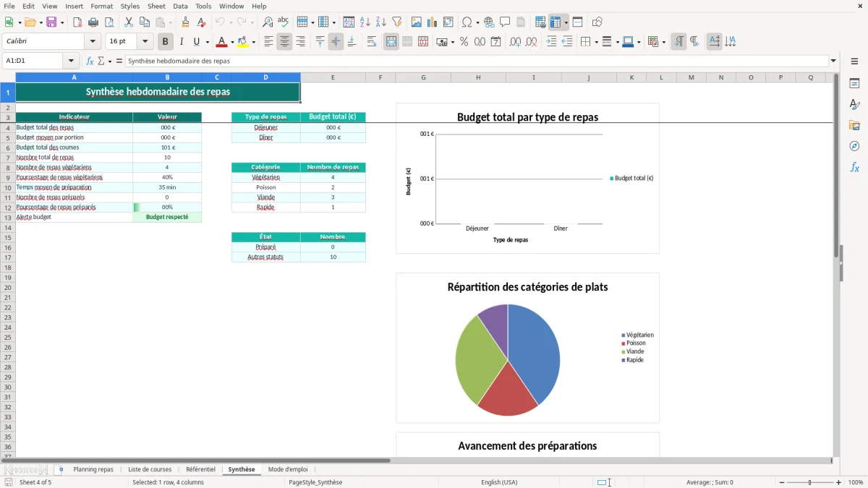This screenshot has width=868, height=488.
Task: Open sidebar Functions fx icon
Action: point(854,167)
